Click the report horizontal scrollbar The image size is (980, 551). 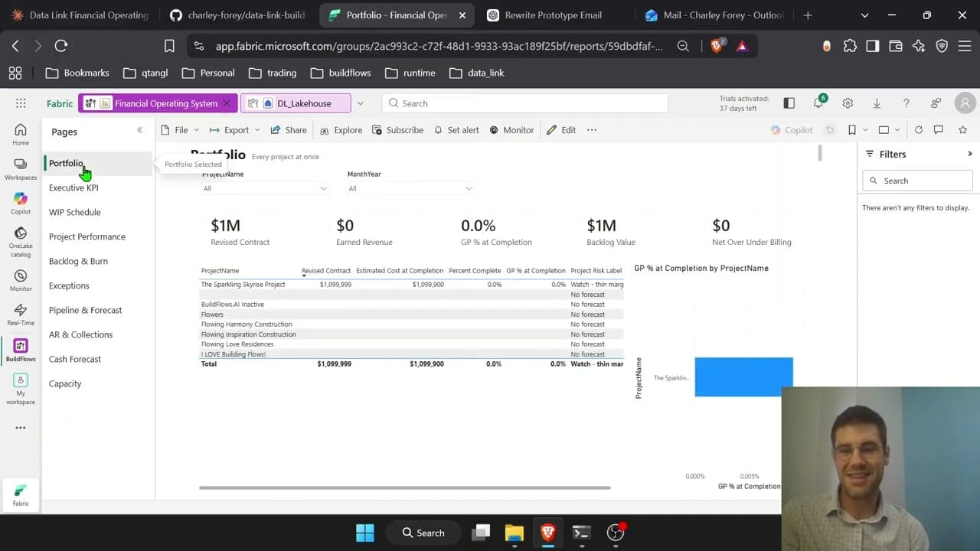[x=404, y=487]
